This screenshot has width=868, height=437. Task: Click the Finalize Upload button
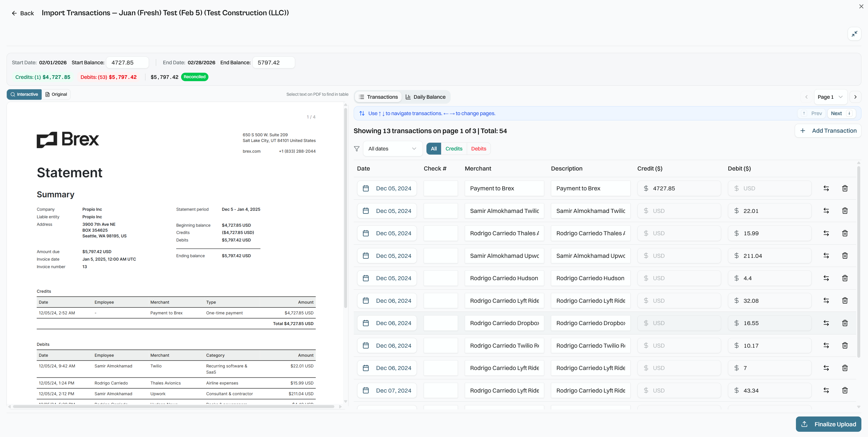[x=828, y=424]
